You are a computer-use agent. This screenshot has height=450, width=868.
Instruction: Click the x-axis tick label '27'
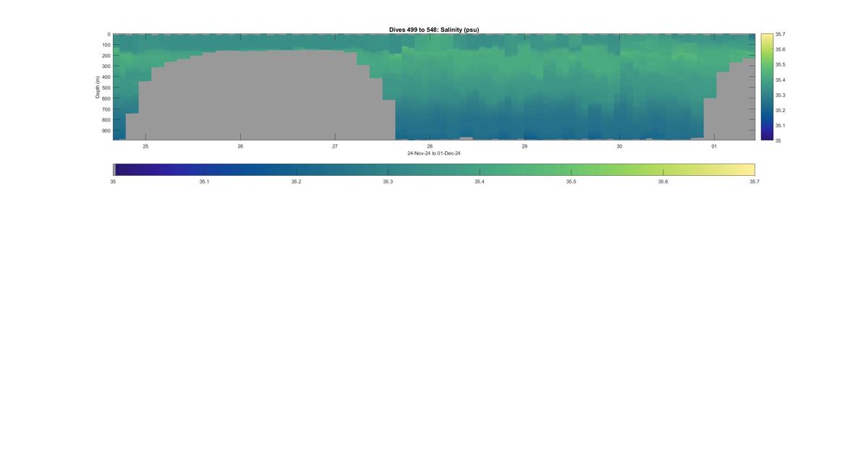click(335, 146)
